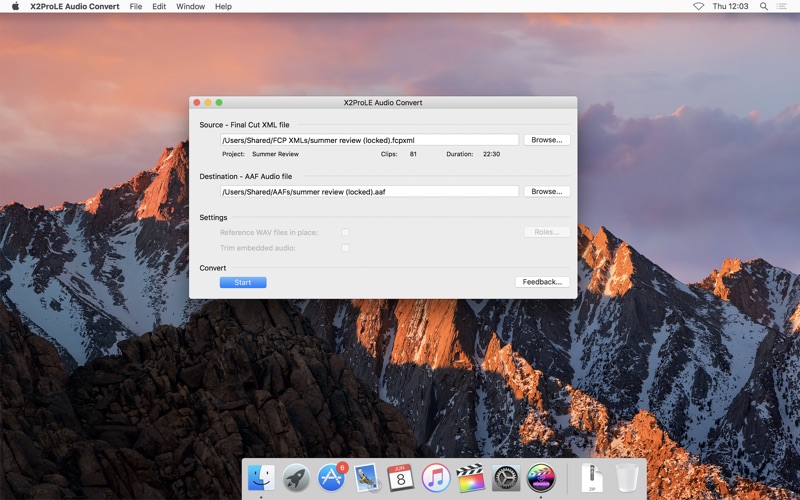Screen dimensions: 800x500
Task: Open the Edit menu
Action: 159,6
